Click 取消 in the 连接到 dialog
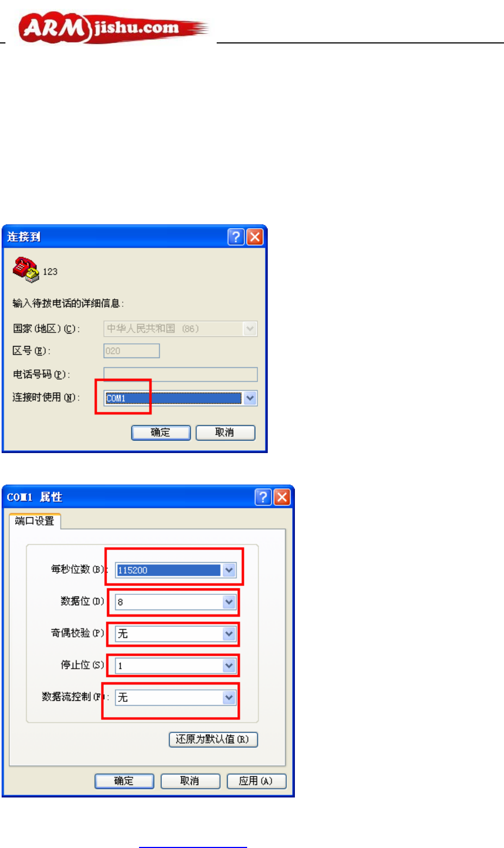504x848 pixels. 225,432
